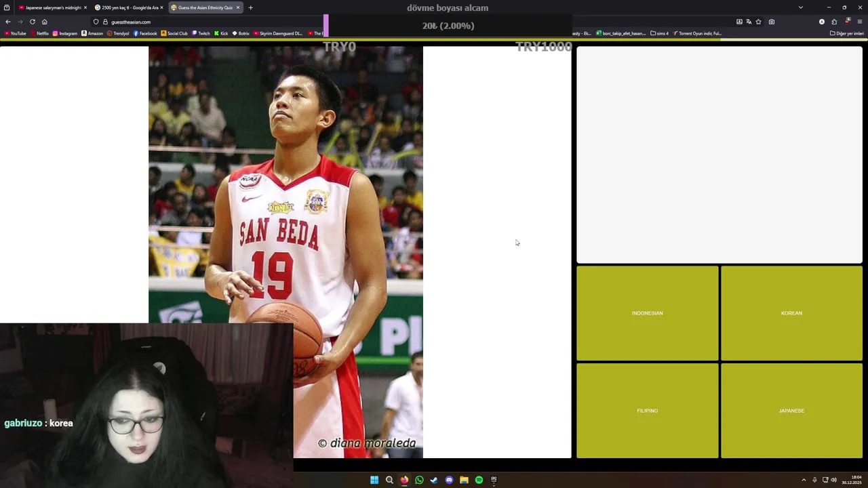Screen dimensions: 868x488
Task: Choose the INDONESIAN answer tile
Action: [647, 313]
